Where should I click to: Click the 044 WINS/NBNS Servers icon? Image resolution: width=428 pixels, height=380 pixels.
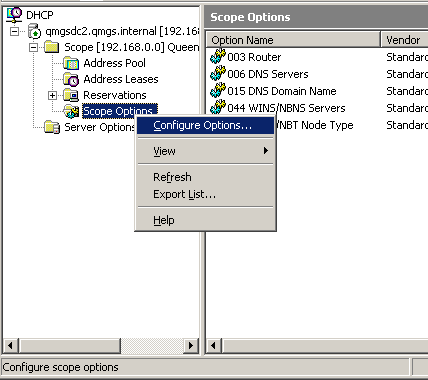pos(218,108)
